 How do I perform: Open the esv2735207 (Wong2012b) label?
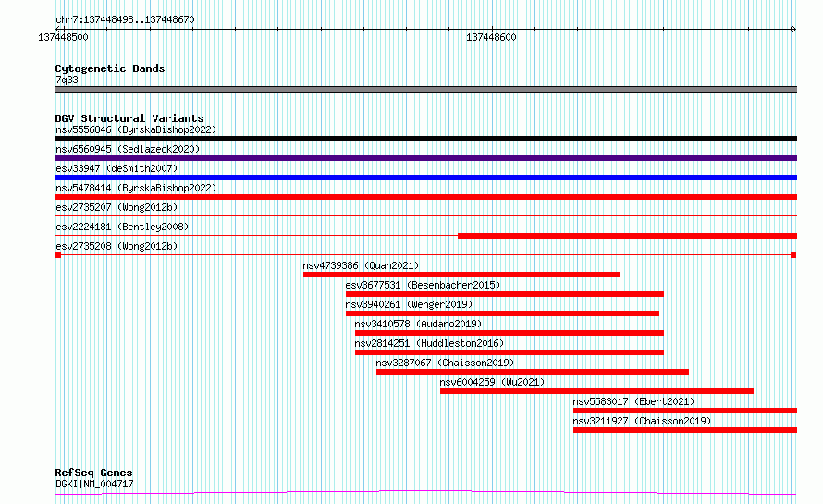coord(117,207)
